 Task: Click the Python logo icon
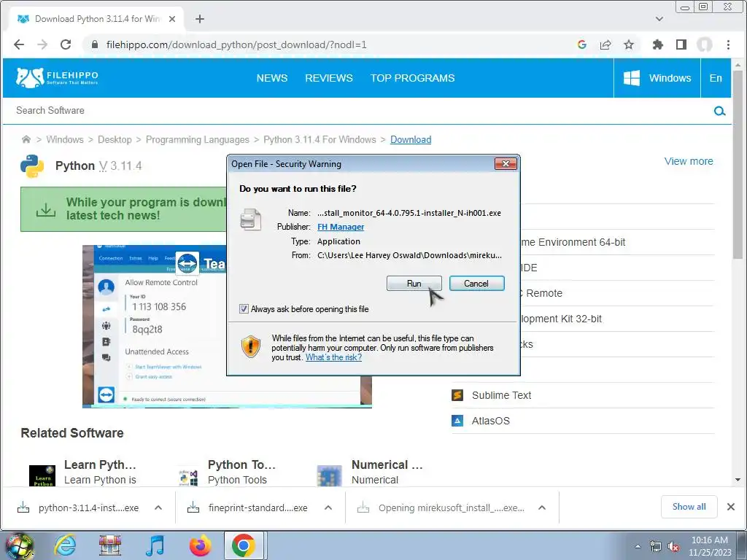point(32,166)
